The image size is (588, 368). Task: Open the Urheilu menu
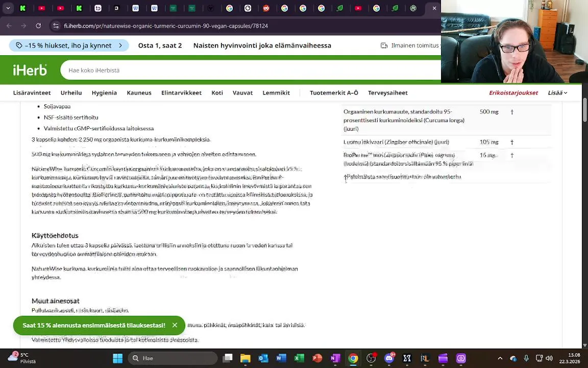click(x=71, y=93)
